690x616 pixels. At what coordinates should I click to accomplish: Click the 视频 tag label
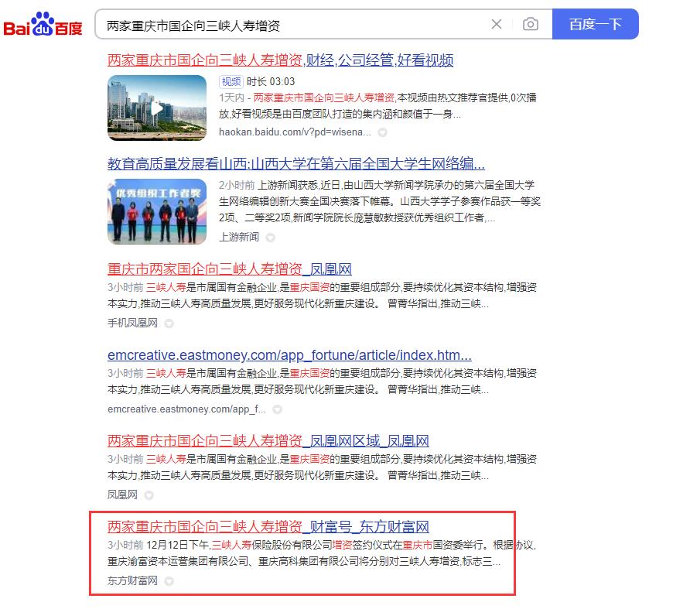(x=231, y=81)
